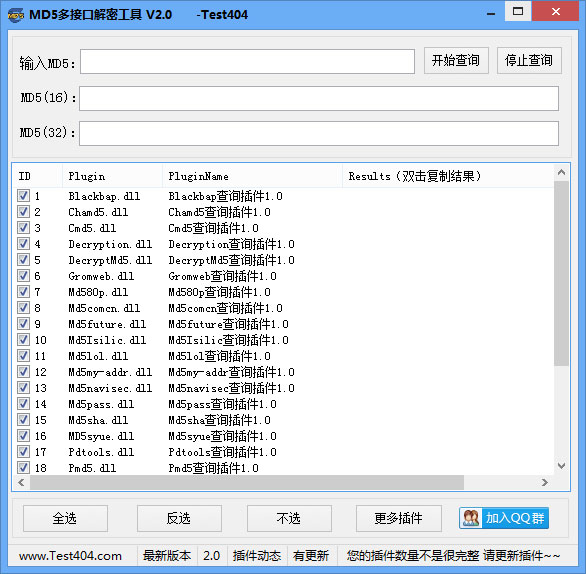Disable the Pdtools.dll plugin checkbox
The width and height of the screenshot is (586, 574).
coord(23,451)
